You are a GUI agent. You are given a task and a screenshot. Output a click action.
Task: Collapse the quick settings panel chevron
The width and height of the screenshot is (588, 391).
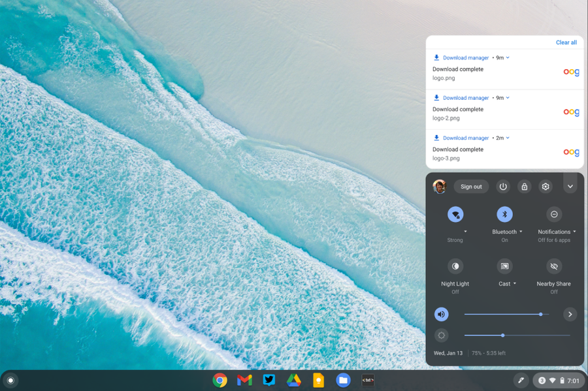[x=570, y=187]
